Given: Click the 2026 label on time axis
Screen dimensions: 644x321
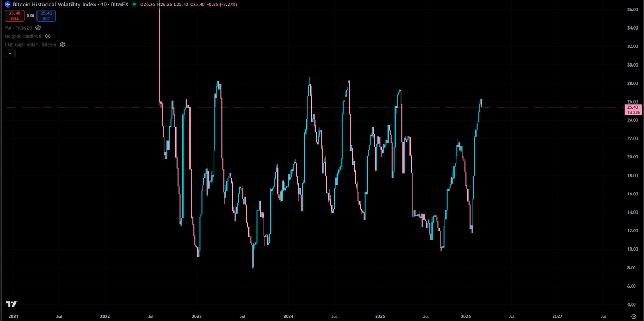Looking at the screenshot, I should coord(466,317).
